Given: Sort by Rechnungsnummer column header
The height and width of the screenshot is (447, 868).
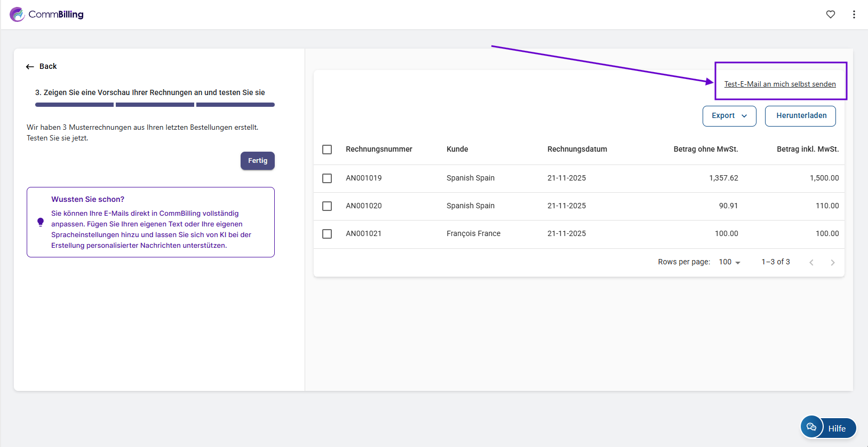Looking at the screenshot, I should point(379,150).
